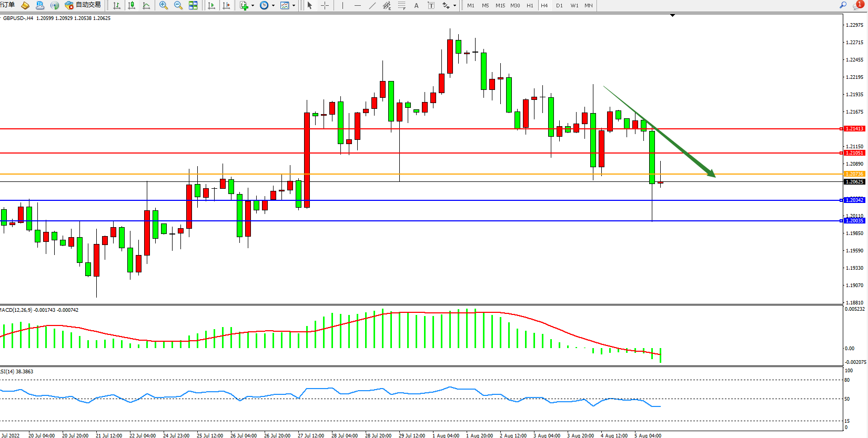Toggle candlestick chart mode
This screenshot has width=868, height=438.
pos(132,5)
